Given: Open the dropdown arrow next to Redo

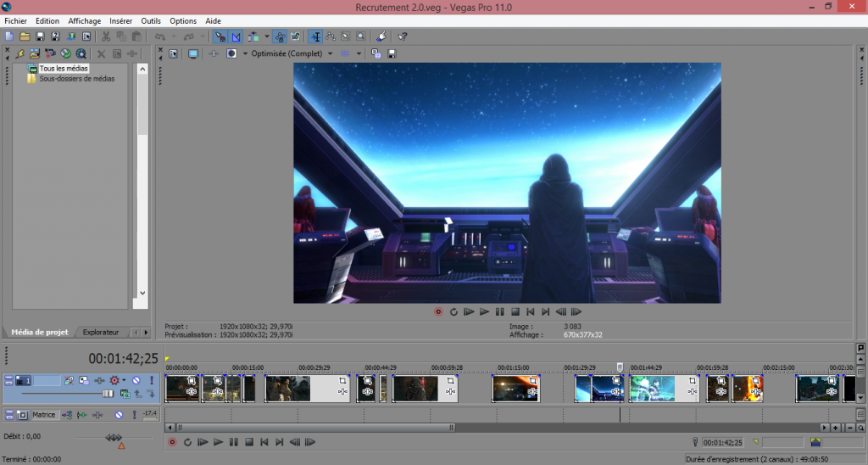Looking at the screenshot, I should click(202, 36).
